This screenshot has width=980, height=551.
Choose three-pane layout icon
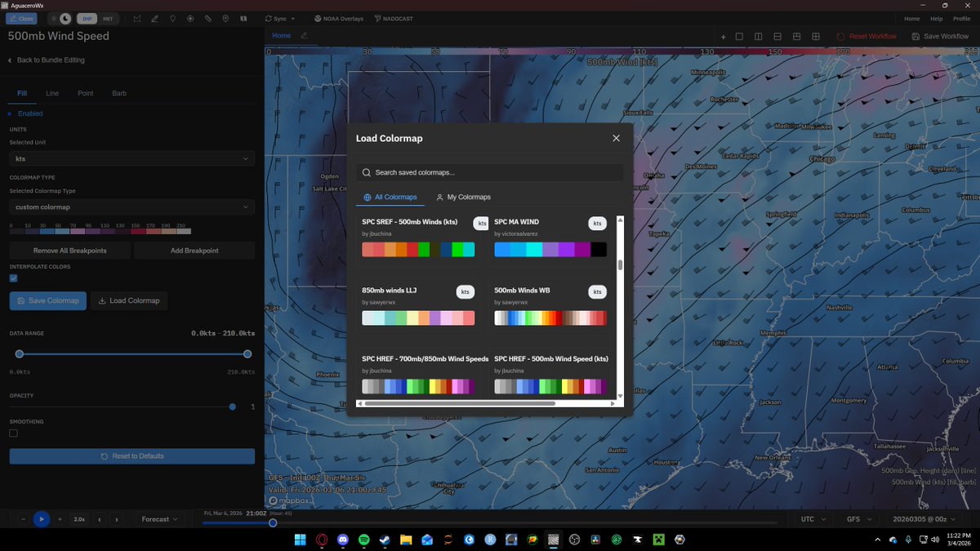797,37
